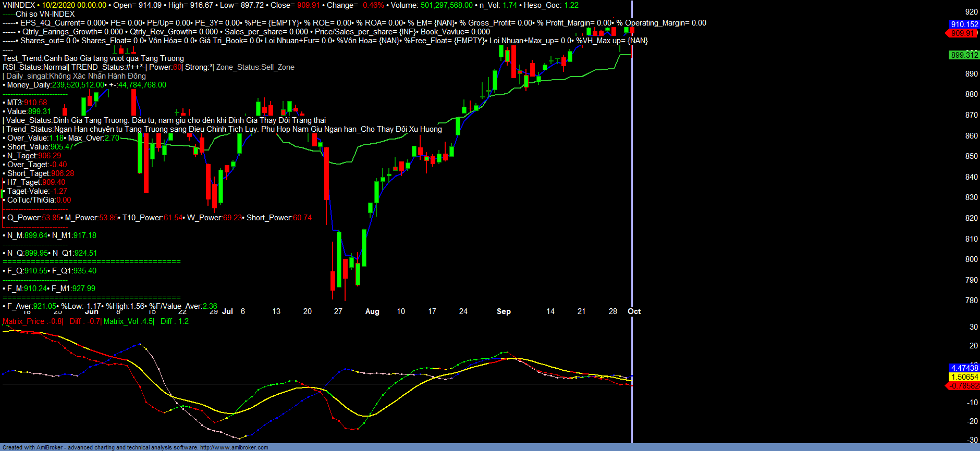Click the Matrix_Vol value in indicator header
This screenshot has height=451, width=980.
tap(128, 321)
